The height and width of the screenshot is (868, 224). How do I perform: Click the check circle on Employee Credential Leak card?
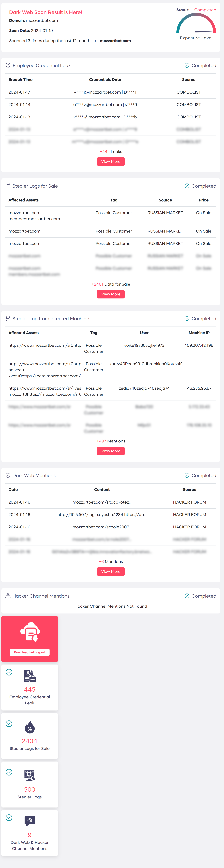tap(9, 672)
